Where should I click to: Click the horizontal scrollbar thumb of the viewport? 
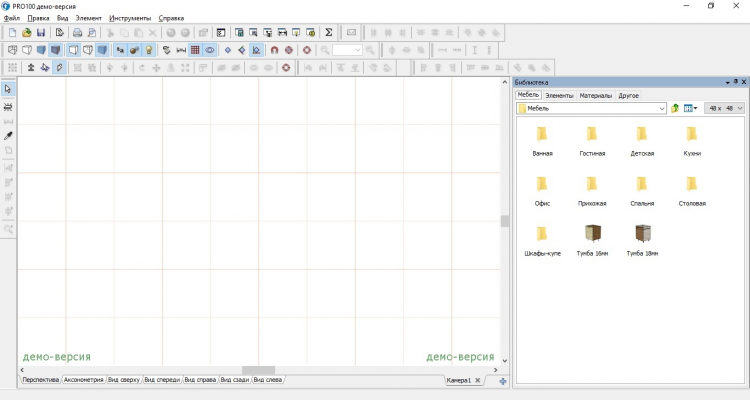(x=258, y=370)
